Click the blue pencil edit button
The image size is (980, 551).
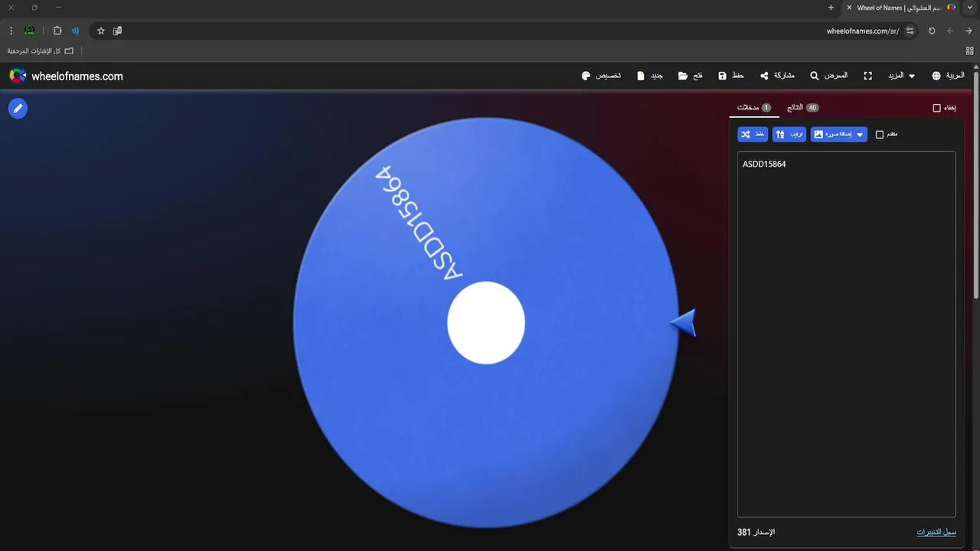pyautogui.click(x=18, y=108)
